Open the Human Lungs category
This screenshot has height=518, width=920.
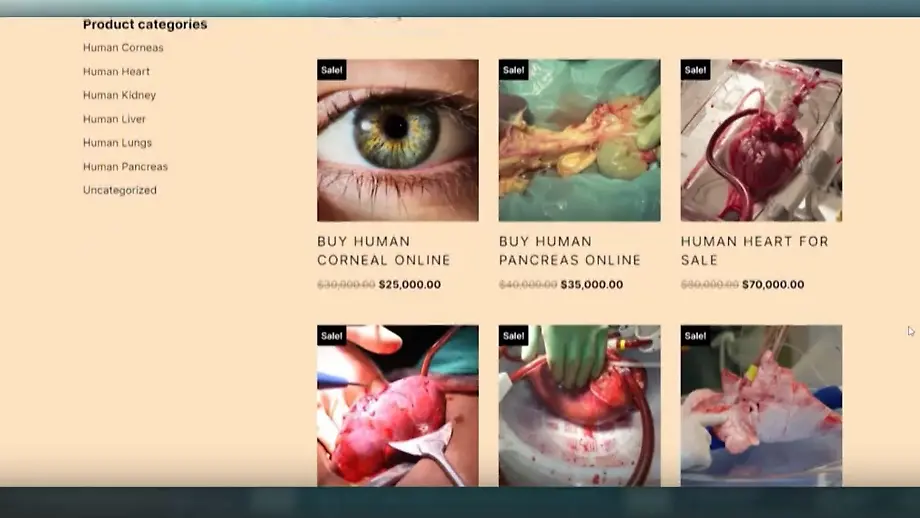117,143
